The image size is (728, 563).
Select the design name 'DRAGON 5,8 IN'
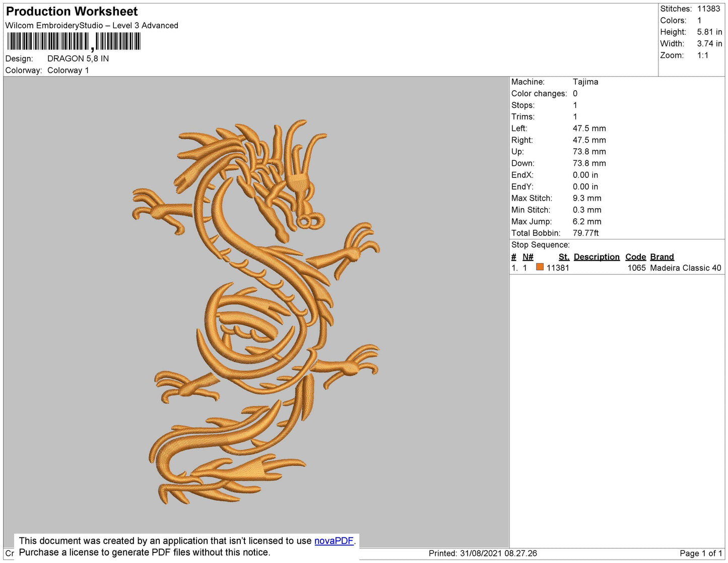[78, 58]
